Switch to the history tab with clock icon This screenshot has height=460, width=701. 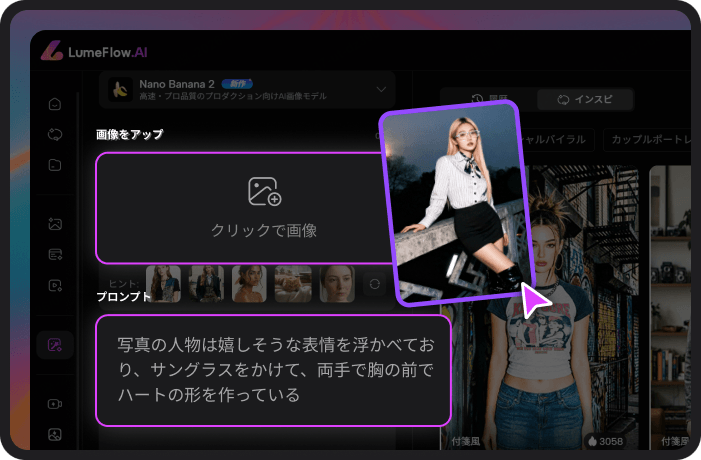[490, 99]
